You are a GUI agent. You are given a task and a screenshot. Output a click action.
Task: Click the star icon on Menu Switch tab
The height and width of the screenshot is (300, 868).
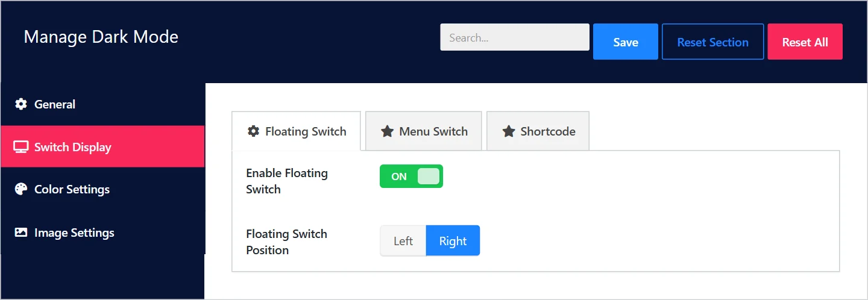(387, 131)
